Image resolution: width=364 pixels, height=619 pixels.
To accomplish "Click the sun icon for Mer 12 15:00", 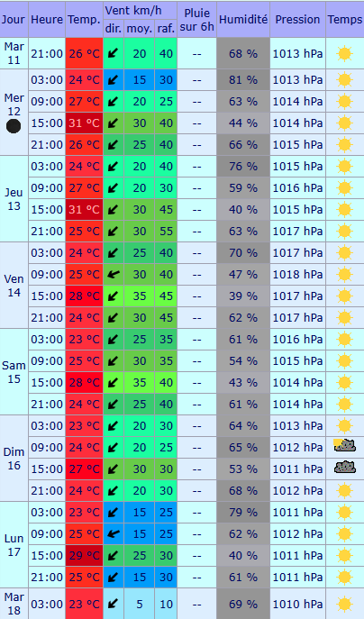I will point(344,123).
